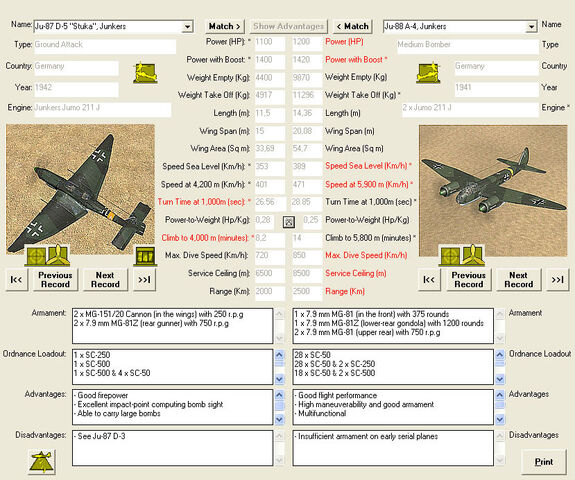Open the gunsight icon under the Ju-88 image
Screen dimensions: 575x480
tap(450, 256)
